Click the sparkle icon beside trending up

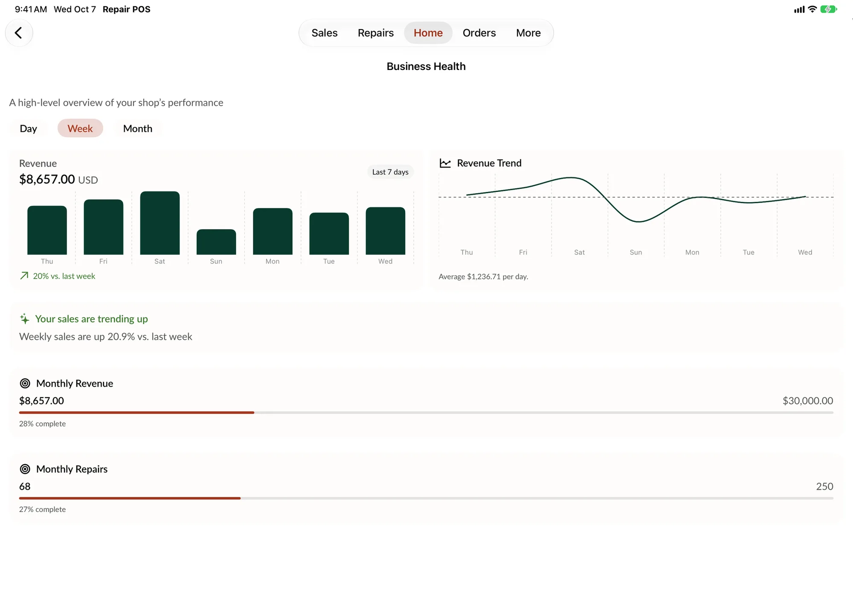click(x=25, y=319)
